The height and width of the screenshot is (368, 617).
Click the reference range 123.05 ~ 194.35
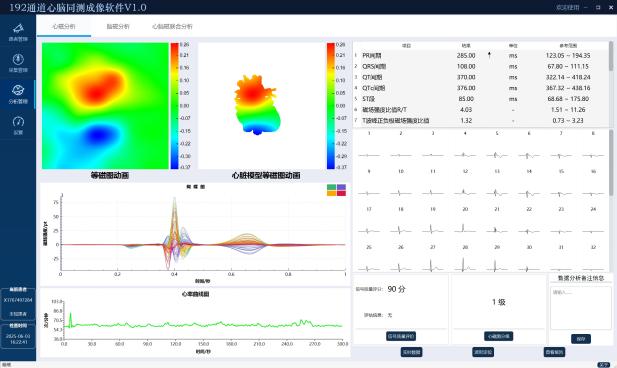pyautogui.click(x=568, y=55)
